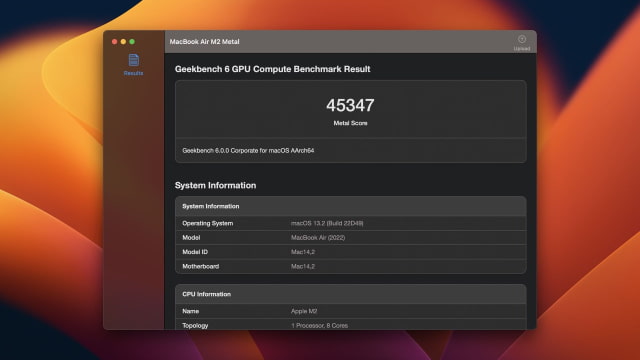Viewport: 640px width, 360px height.
Task: Click the red close window button
Action: pyautogui.click(x=115, y=42)
